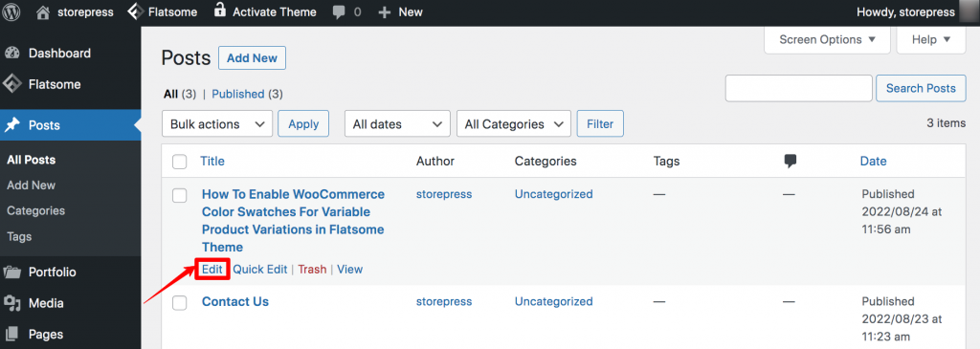980x349 pixels.
Task: Click inside the search posts input field
Action: (x=799, y=88)
